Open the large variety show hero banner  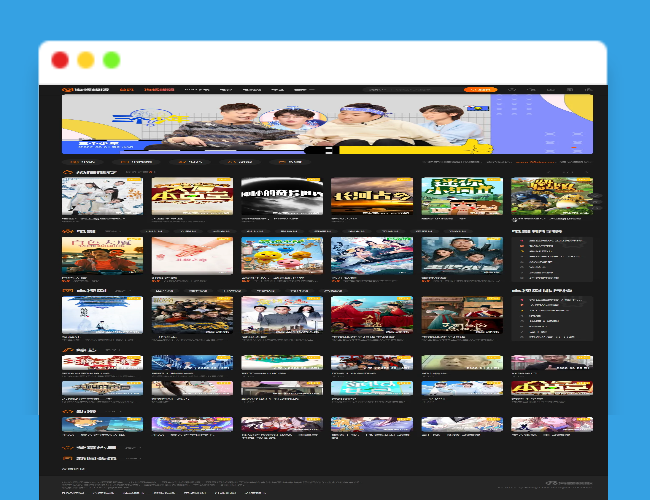[x=327, y=124]
